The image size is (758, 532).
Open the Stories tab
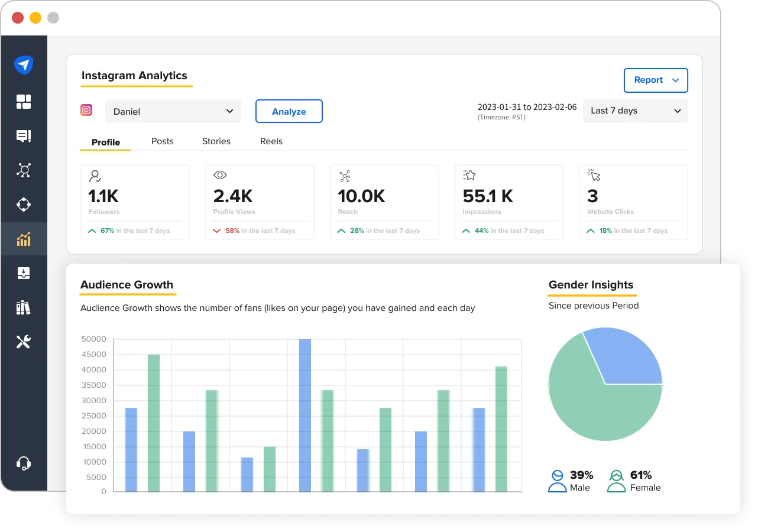pos(216,141)
